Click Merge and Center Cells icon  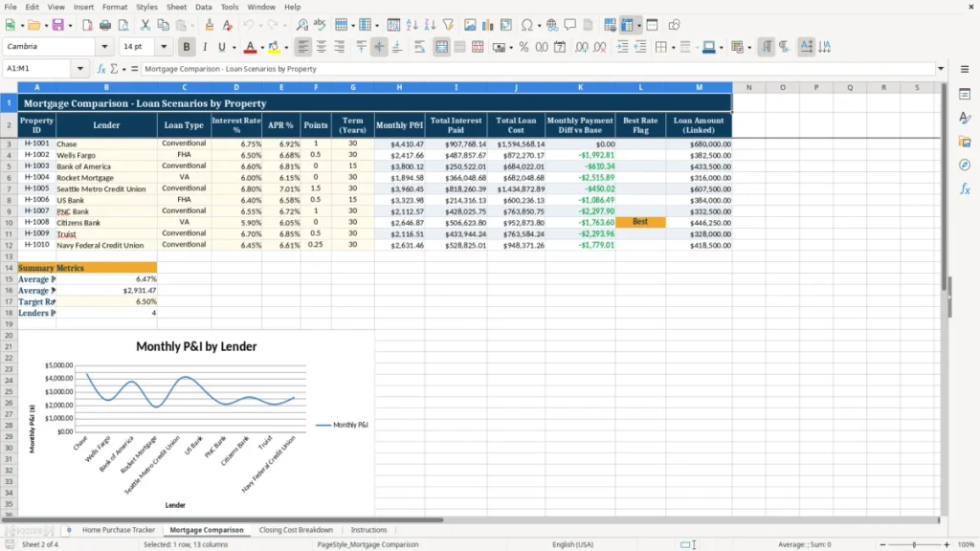point(441,47)
